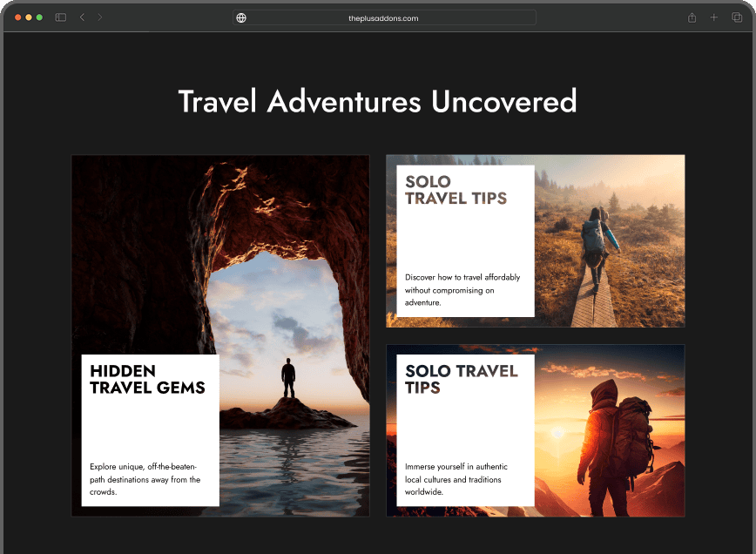Open the Share menu
This screenshot has height=554, width=756.
691,17
